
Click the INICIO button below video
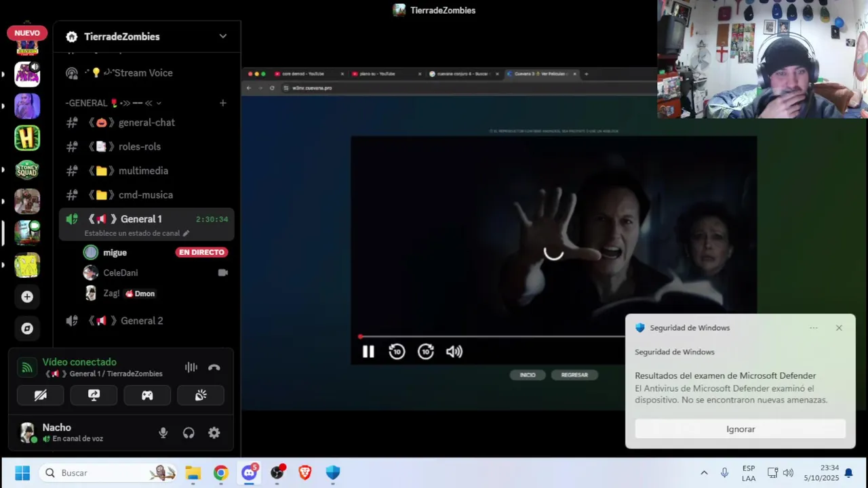pos(528,375)
